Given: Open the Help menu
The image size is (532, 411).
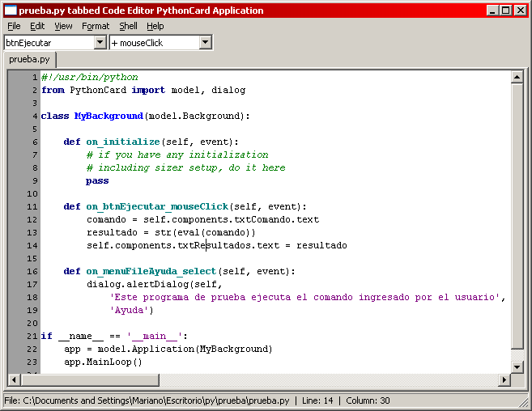Looking at the screenshot, I should (155, 26).
